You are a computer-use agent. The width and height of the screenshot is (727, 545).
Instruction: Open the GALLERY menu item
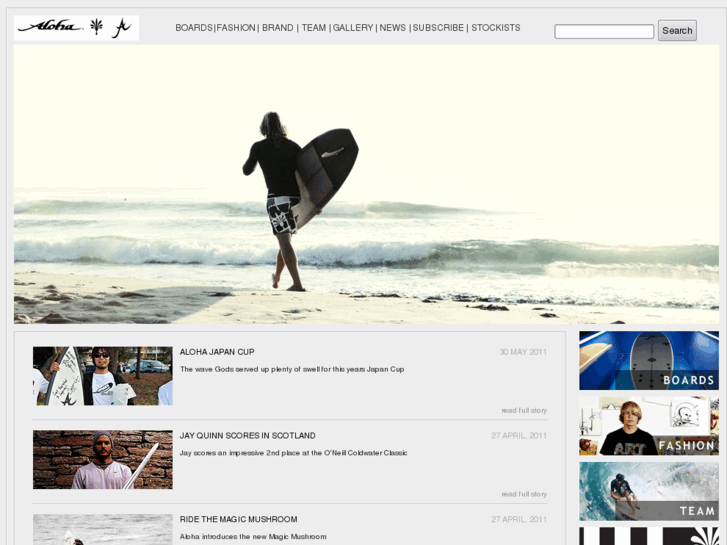353,28
